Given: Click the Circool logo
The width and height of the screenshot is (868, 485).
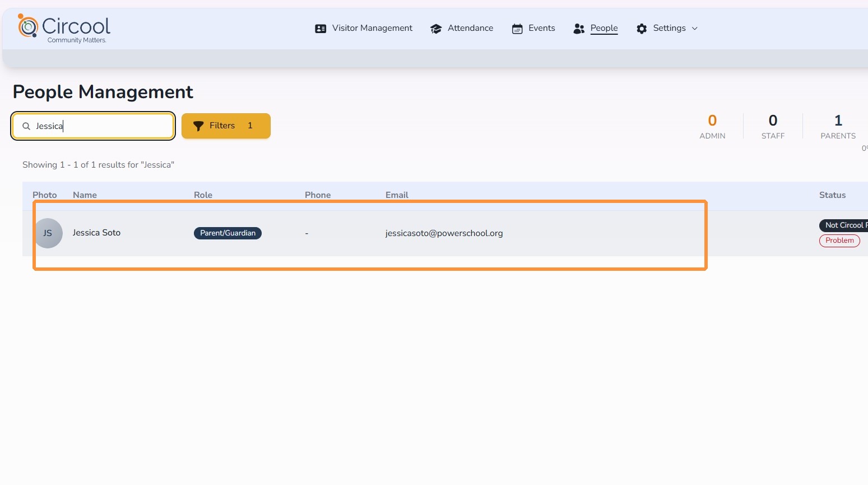Looking at the screenshot, I should (x=64, y=28).
